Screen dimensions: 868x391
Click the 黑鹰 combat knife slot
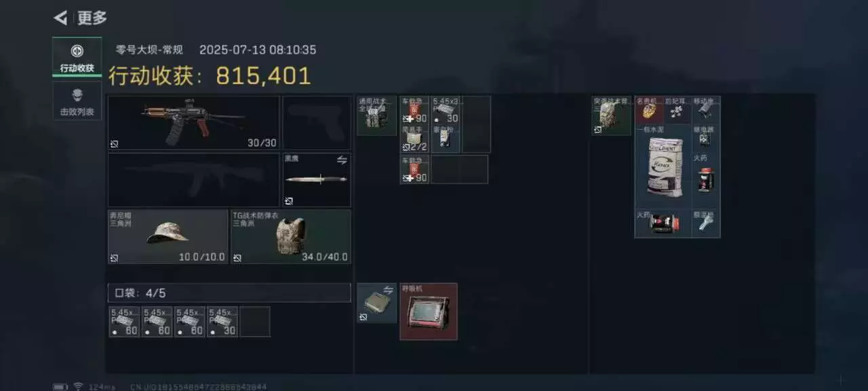click(x=317, y=180)
